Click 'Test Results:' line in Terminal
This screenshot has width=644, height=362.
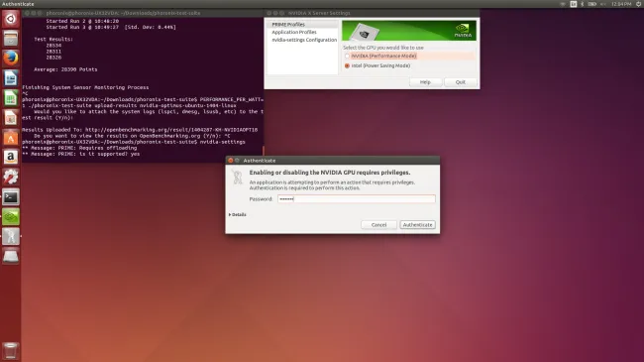pyautogui.click(x=54, y=40)
